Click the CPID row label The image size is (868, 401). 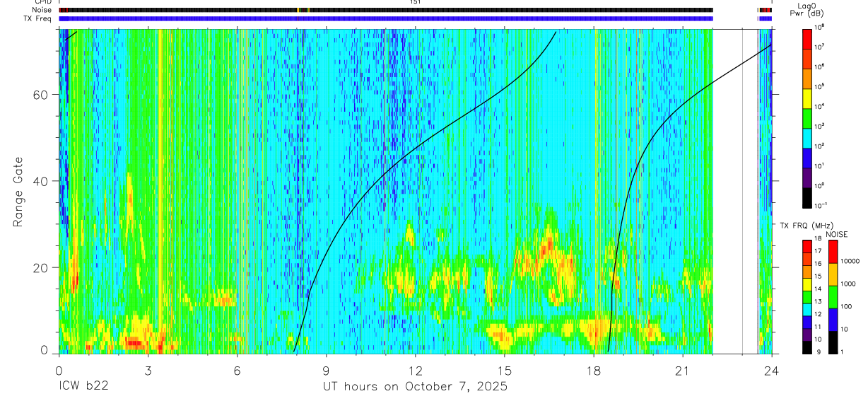click(x=42, y=2)
